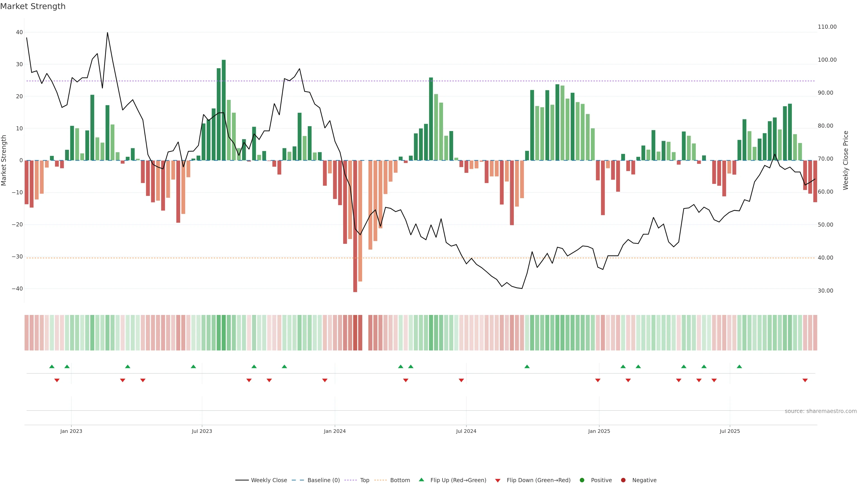Click the last red flip-down marker near late 2025
The height and width of the screenshot is (488, 868).
click(x=805, y=380)
